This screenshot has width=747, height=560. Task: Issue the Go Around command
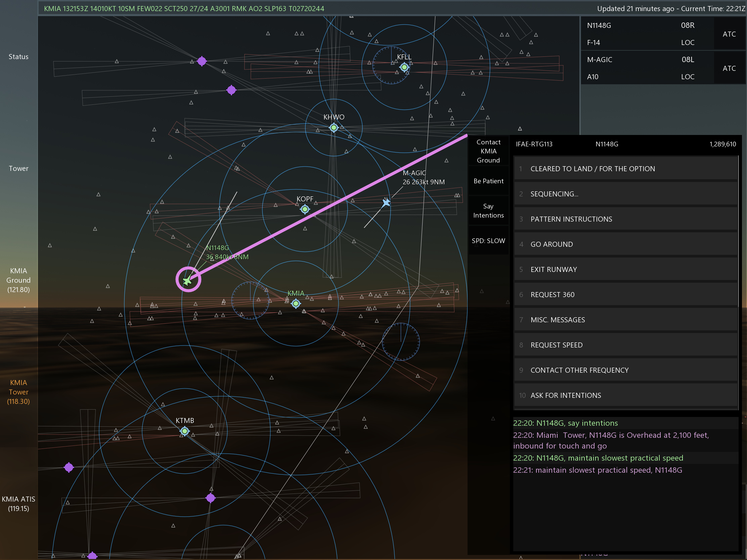[x=625, y=244]
